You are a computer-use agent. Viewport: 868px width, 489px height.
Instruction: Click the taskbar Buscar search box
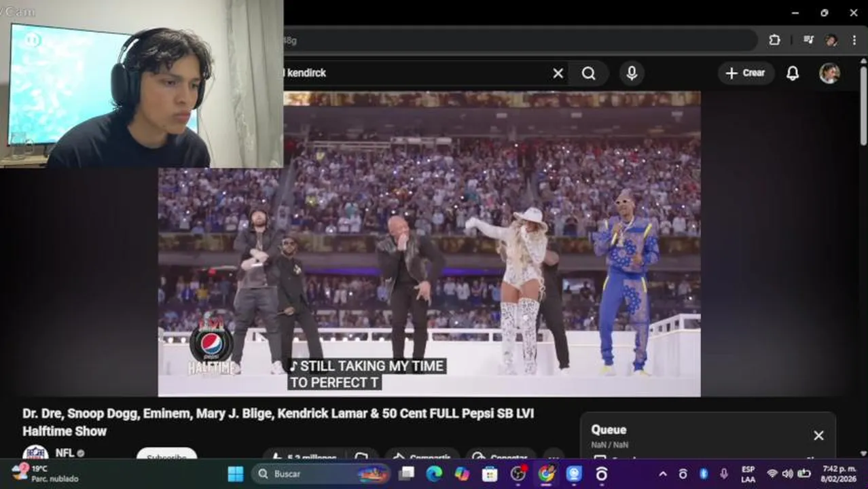tap(321, 474)
